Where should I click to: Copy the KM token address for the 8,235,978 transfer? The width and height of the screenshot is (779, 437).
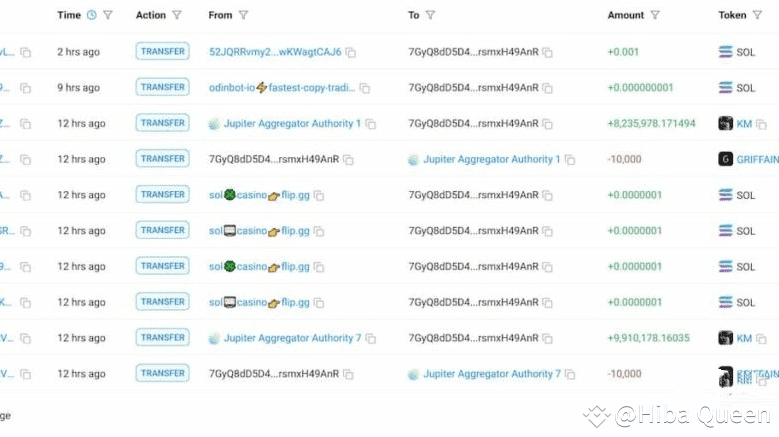click(761, 124)
